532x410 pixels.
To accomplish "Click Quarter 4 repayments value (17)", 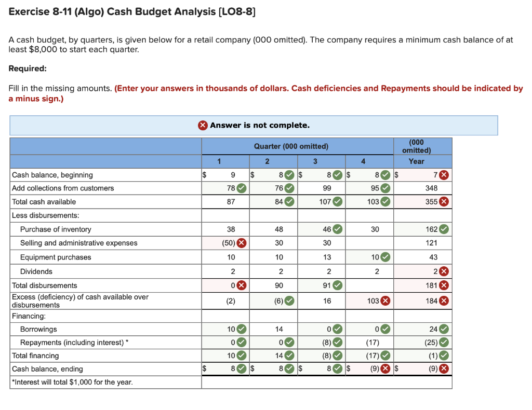I will 373,342.
